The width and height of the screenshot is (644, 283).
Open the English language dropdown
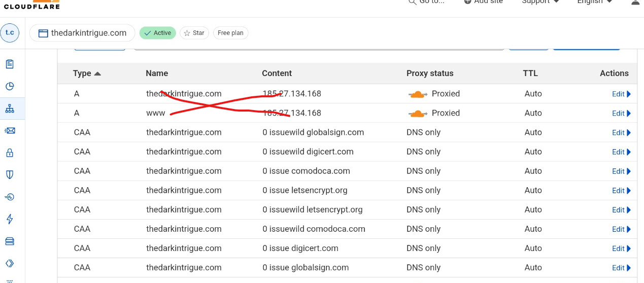(x=595, y=2)
